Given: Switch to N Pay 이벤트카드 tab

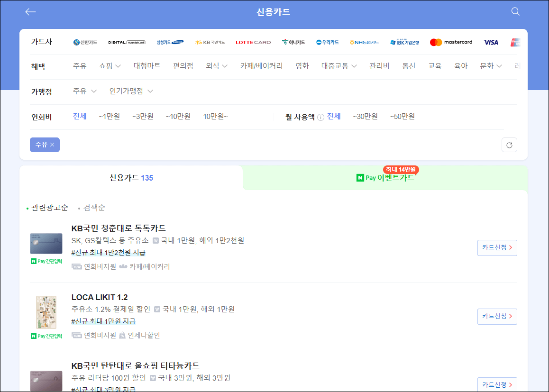Looking at the screenshot, I should click(385, 178).
